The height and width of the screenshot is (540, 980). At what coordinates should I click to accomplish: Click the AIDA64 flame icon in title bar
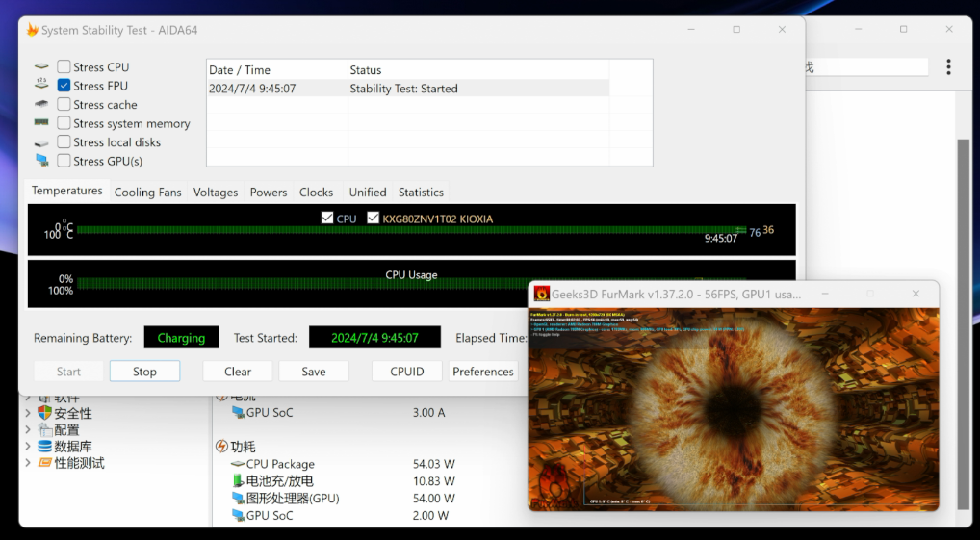32,30
